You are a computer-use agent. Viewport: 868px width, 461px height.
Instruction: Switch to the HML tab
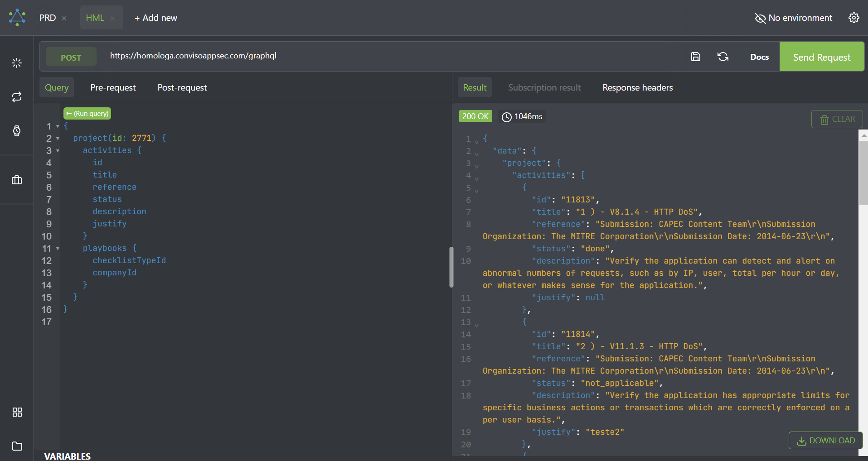click(x=95, y=18)
